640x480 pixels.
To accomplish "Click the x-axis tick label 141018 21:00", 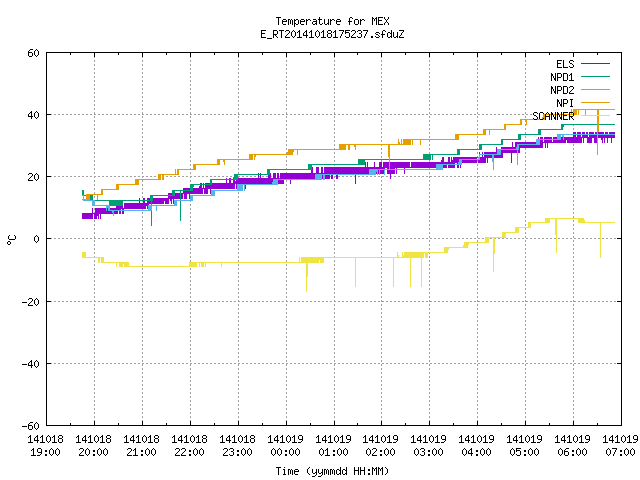I will tap(141, 446).
